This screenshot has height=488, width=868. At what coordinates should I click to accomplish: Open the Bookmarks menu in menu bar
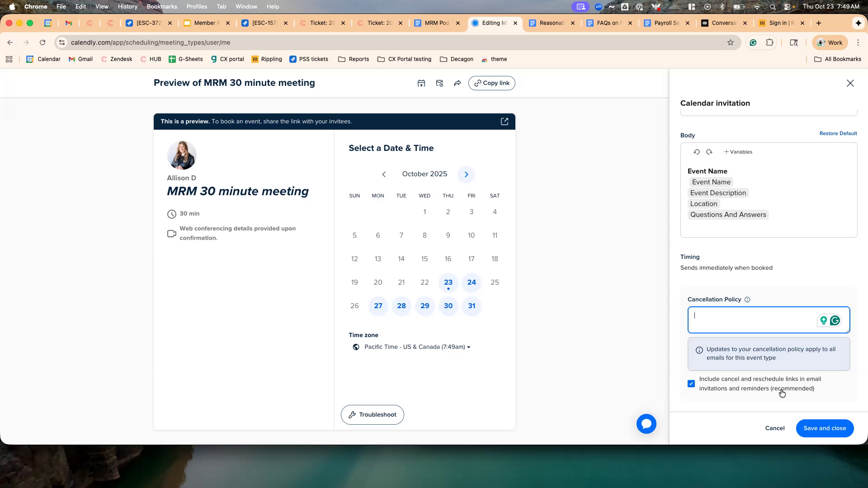(x=161, y=7)
